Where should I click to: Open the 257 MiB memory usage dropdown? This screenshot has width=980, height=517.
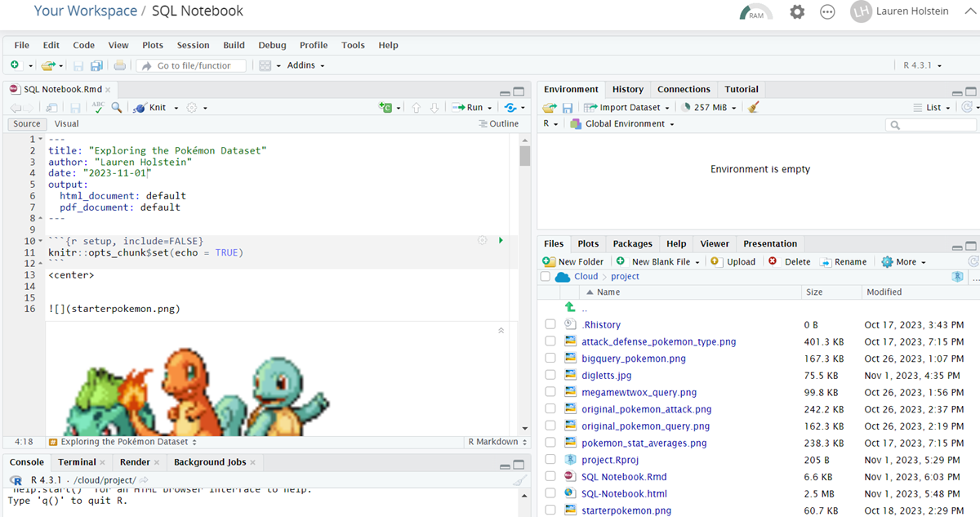coord(709,107)
